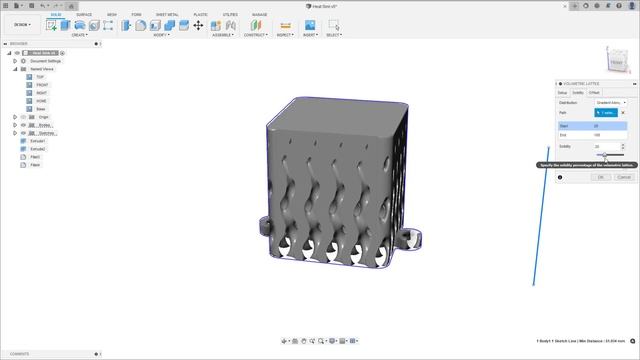Expand the Bodies folder
This screenshot has height=360, width=640.
point(15,125)
